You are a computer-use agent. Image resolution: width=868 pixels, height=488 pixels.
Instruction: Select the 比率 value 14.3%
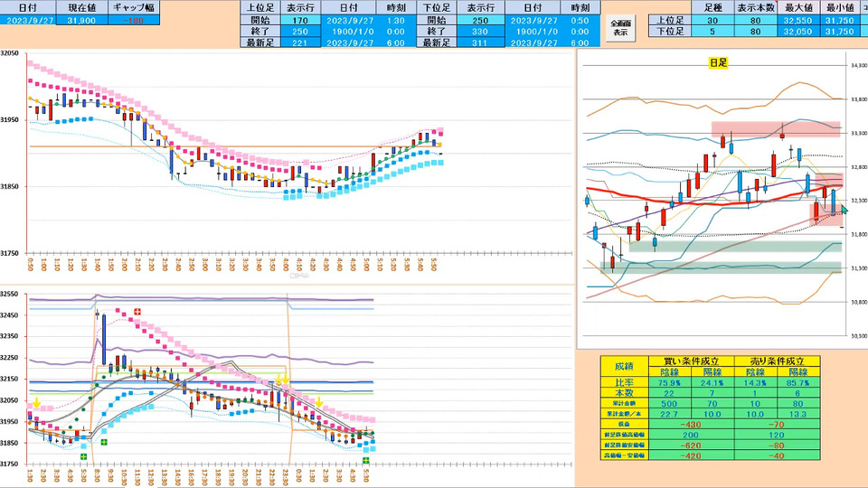[755, 382]
